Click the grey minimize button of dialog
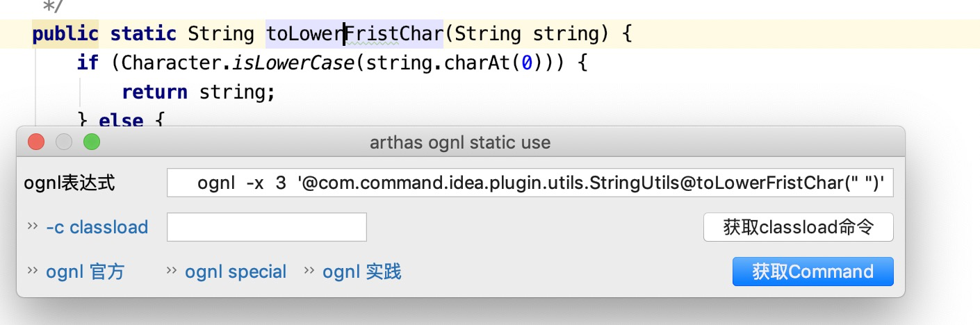Screen dimensions: 980x325 [x=64, y=143]
